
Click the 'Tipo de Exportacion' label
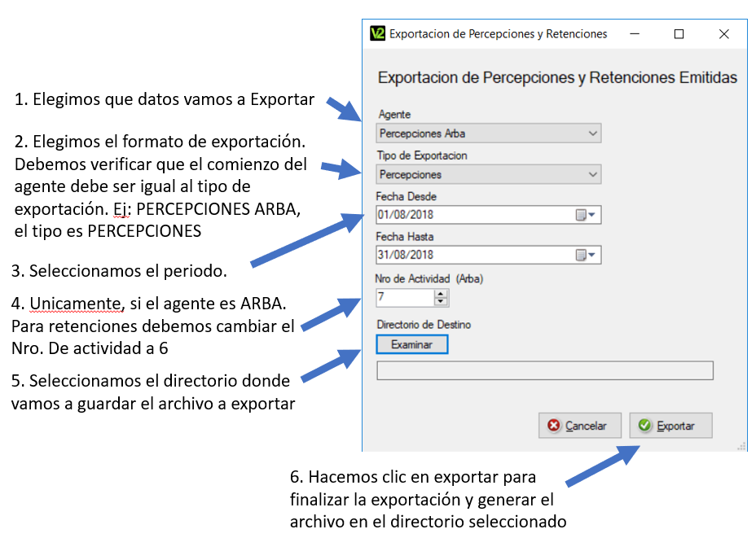tap(422, 155)
